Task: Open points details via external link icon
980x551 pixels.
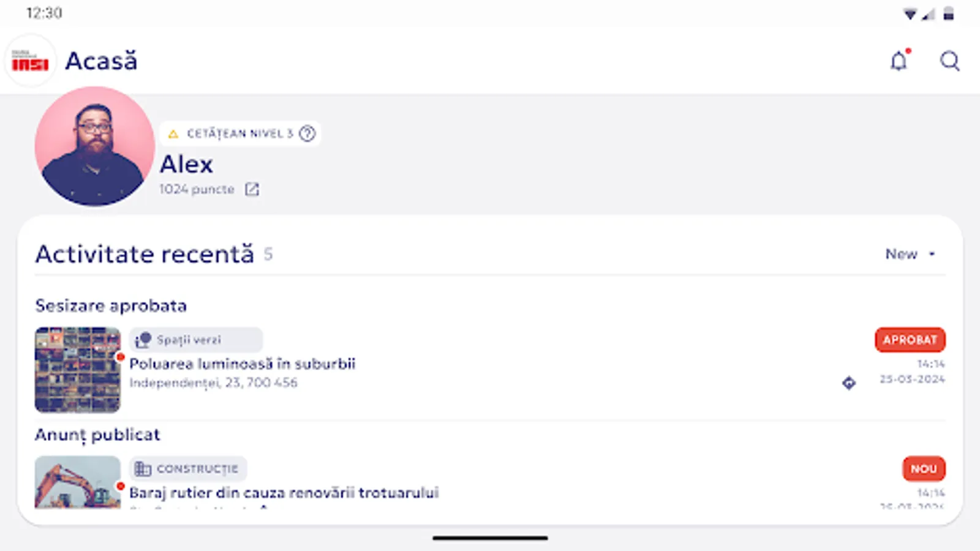Action: click(x=252, y=189)
